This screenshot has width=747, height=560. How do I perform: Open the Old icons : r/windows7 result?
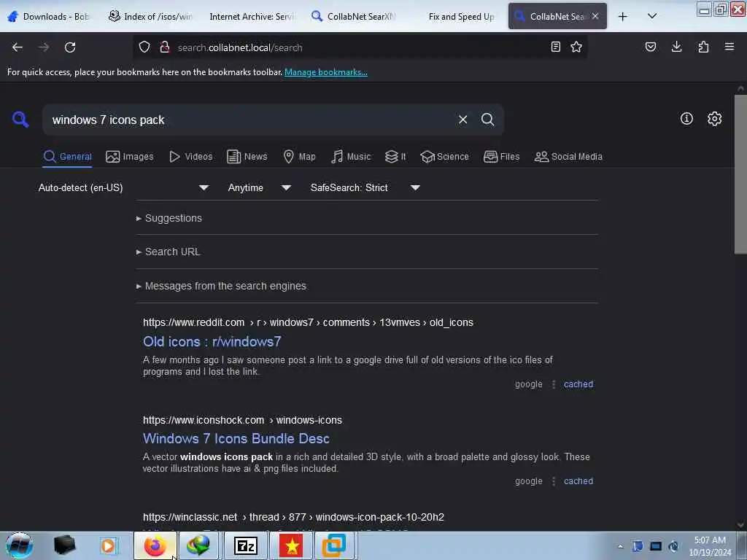click(212, 341)
